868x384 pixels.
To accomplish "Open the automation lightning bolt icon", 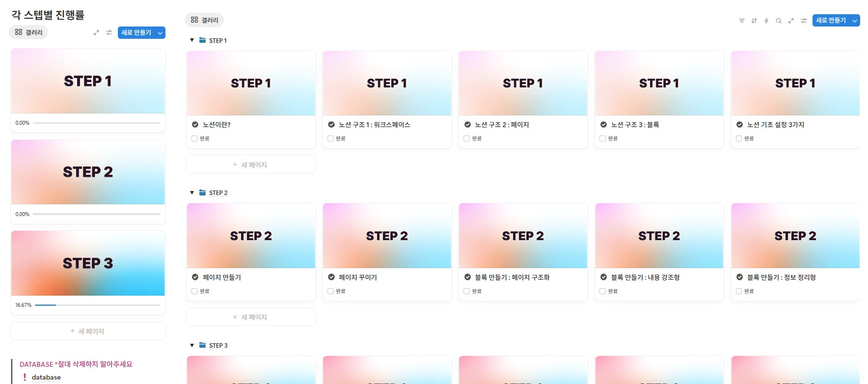I will click(x=766, y=21).
